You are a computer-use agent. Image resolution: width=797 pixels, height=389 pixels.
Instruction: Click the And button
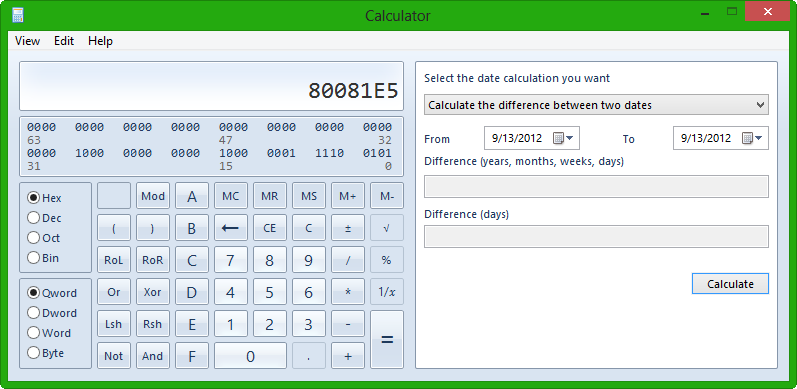click(152, 356)
